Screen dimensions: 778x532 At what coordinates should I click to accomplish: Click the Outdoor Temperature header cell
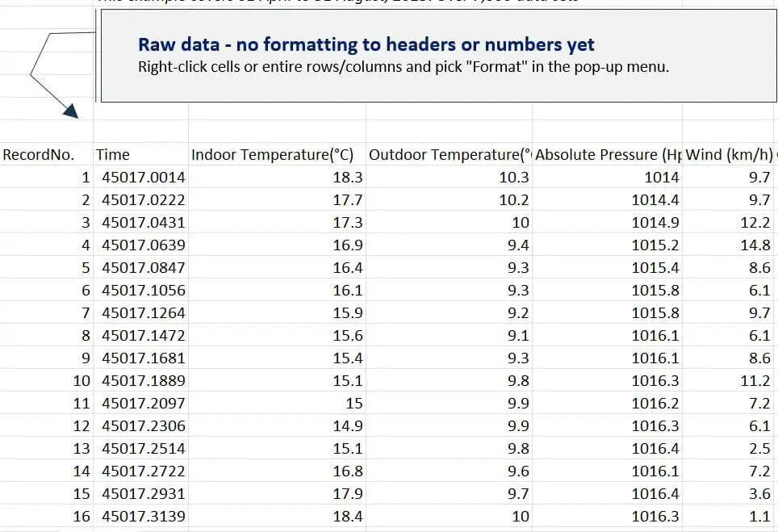point(449,155)
